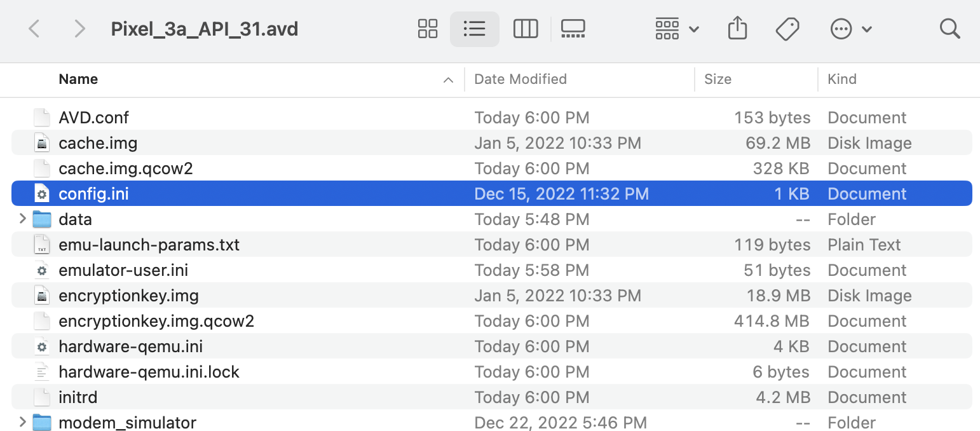Screen dimensions: 980x431
Task: Select the config.ini file name
Action: pyautogui.click(x=93, y=194)
